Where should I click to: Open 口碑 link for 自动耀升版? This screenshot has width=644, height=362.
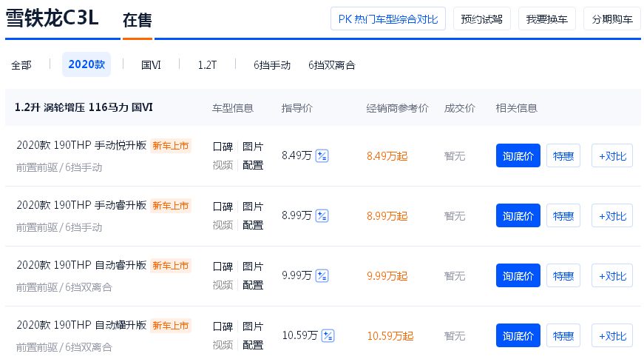coord(223,326)
